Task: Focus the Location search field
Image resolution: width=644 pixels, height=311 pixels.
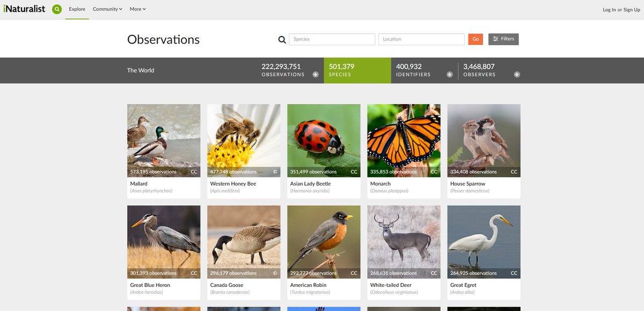Action: [421, 39]
